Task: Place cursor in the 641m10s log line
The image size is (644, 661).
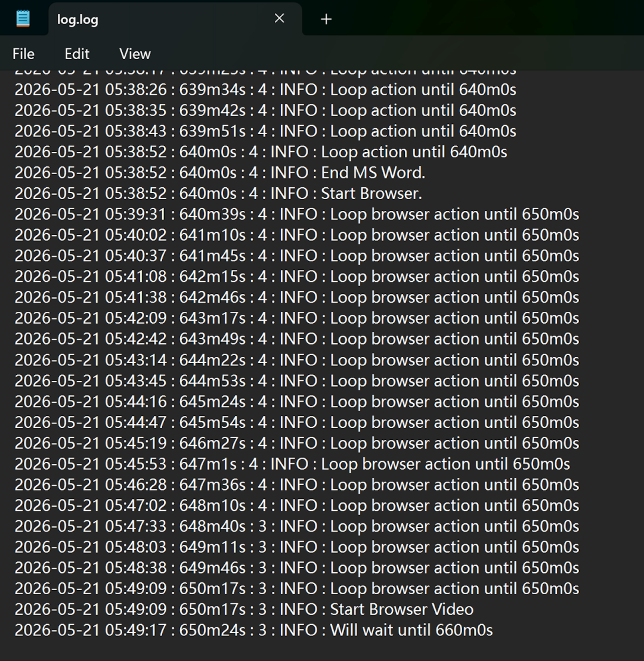Action: tap(297, 235)
